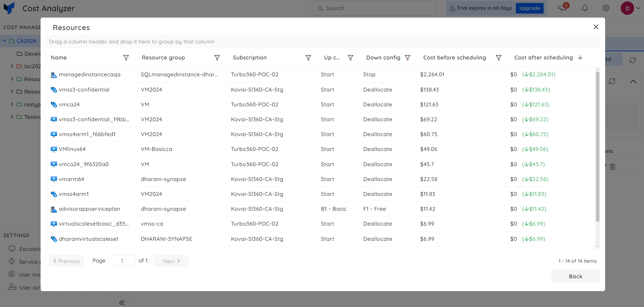Collapse the CA2024 tree node
Image resolution: width=644 pixels, height=307 pixels.
[x=5, y=41]
